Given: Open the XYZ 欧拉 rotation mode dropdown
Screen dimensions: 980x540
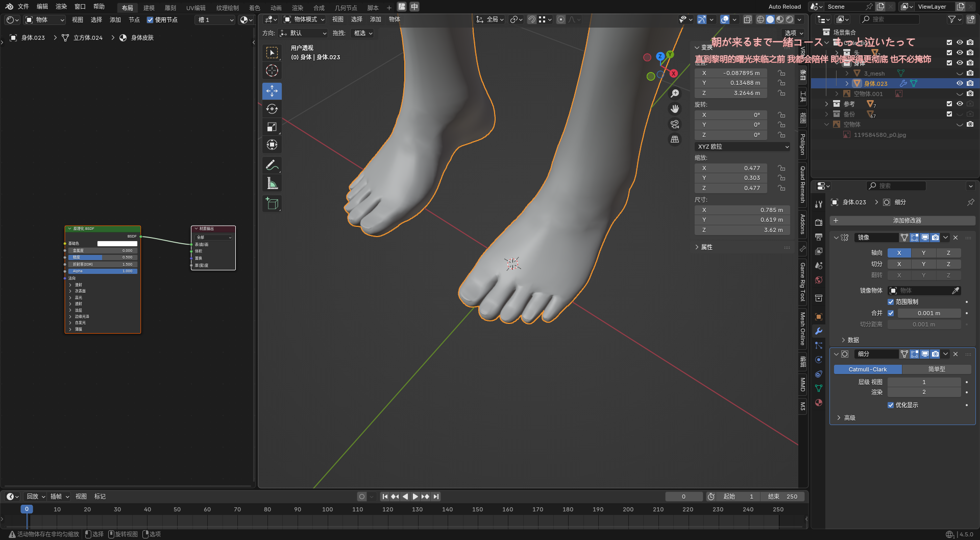Looking at the screenshot, I should 742,147.
